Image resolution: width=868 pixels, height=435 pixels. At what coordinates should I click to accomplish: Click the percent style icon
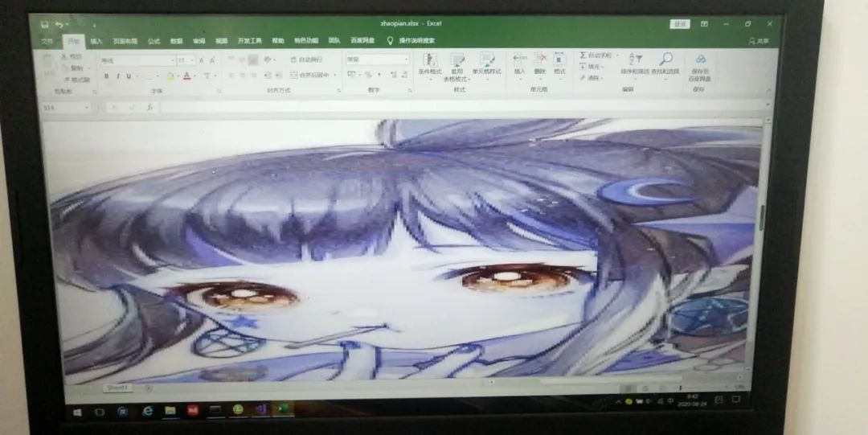tap(368, 74)
